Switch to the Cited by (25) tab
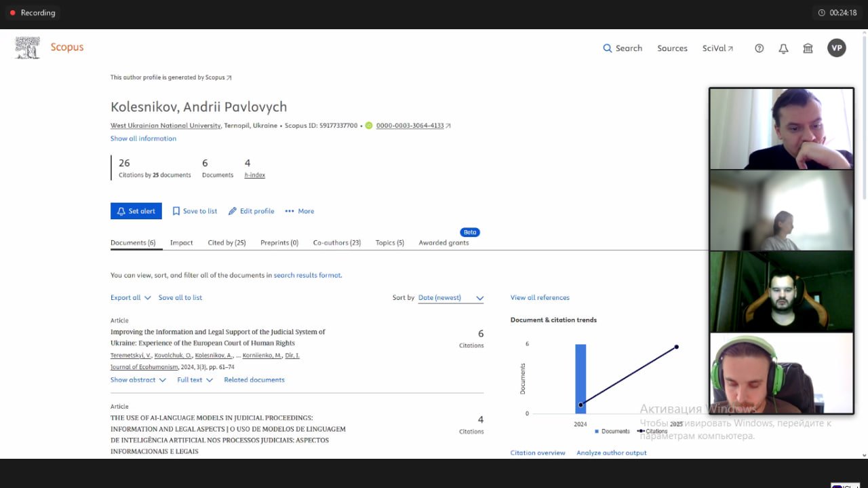This screenshot has width=868, height=488. 226,243
